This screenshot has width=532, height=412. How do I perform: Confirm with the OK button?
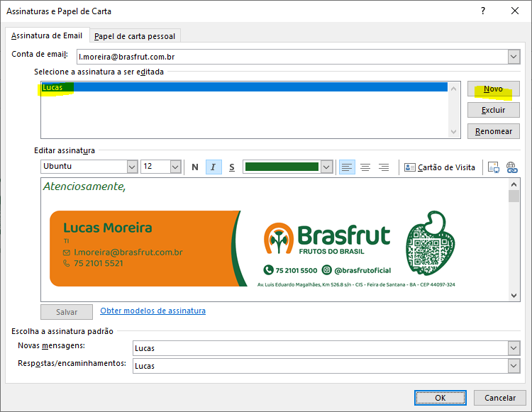440,398
